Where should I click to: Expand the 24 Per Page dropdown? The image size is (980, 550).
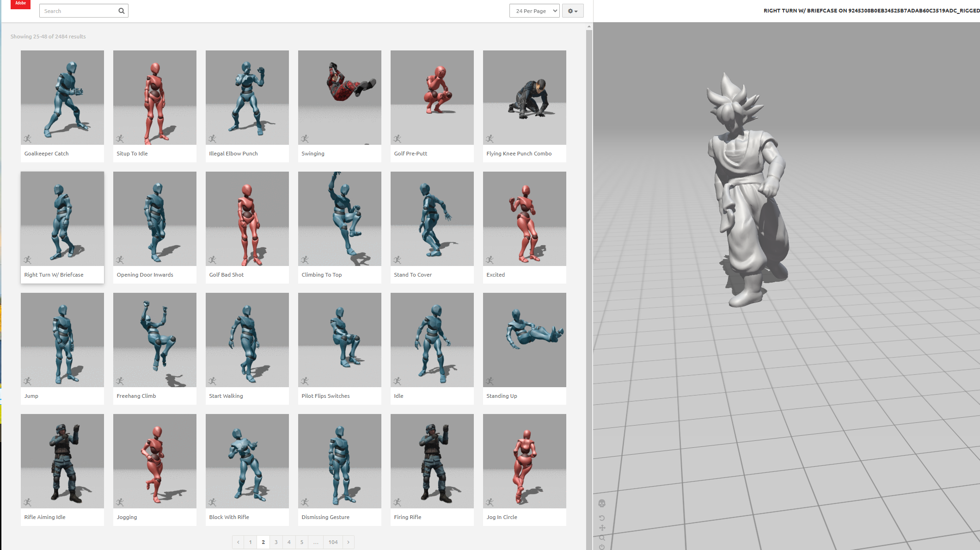(534, 11)
